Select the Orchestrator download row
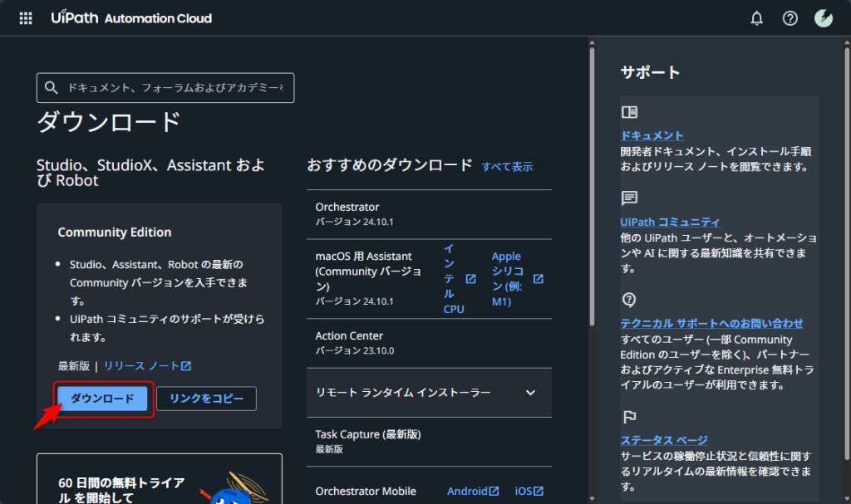Image resolution: width=851 pixels, height=504 pixels. [x=429, y=214]
